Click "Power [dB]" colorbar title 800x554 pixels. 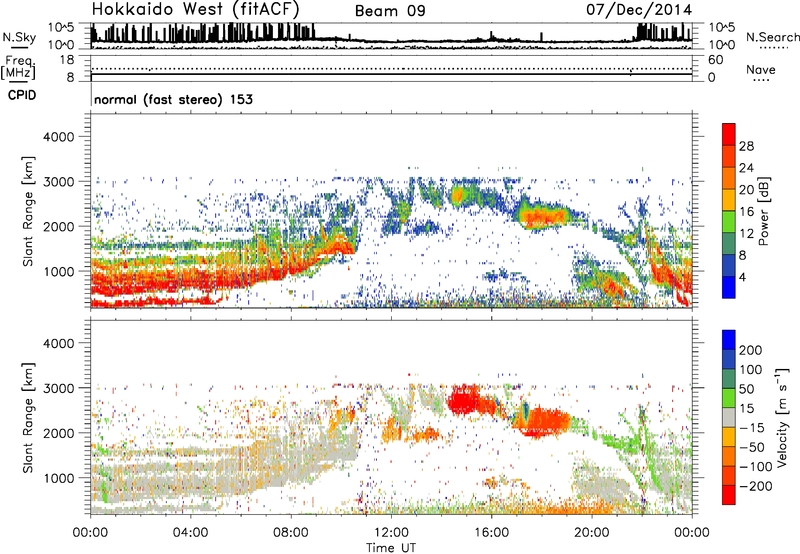click(763, 212)
